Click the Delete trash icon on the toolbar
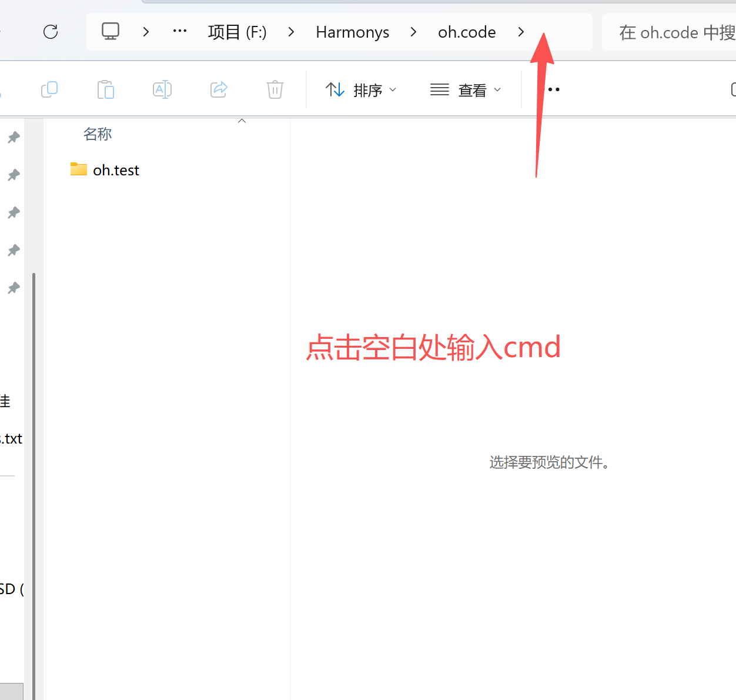Screen dimensions: 736x700 [274, 89]
